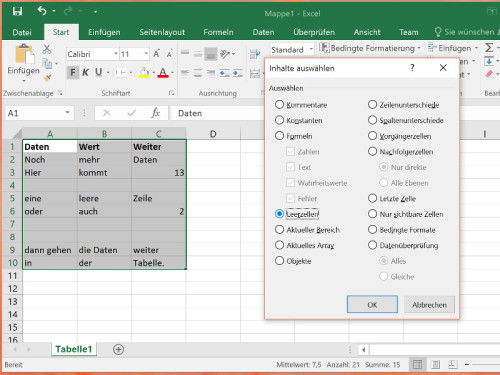Switch to the Einfügen ribbon tab

click(104, 32)
